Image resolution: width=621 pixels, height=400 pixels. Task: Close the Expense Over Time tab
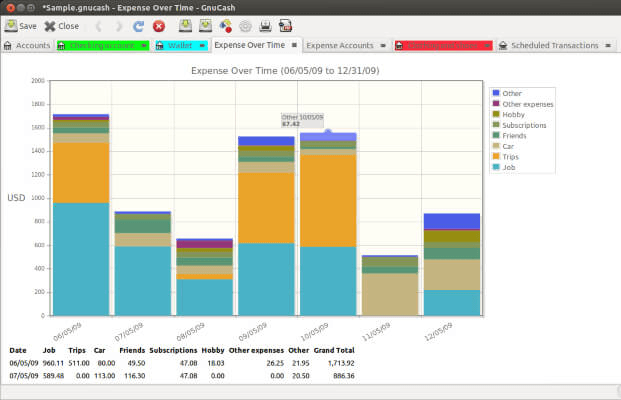click(294, 45)
